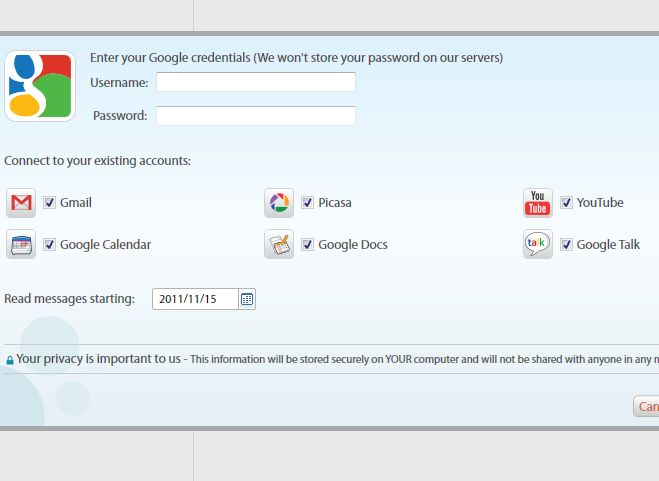Screen dimensions: 659x481
Task: Click the Gmail label text
Action: coord(76,203)
